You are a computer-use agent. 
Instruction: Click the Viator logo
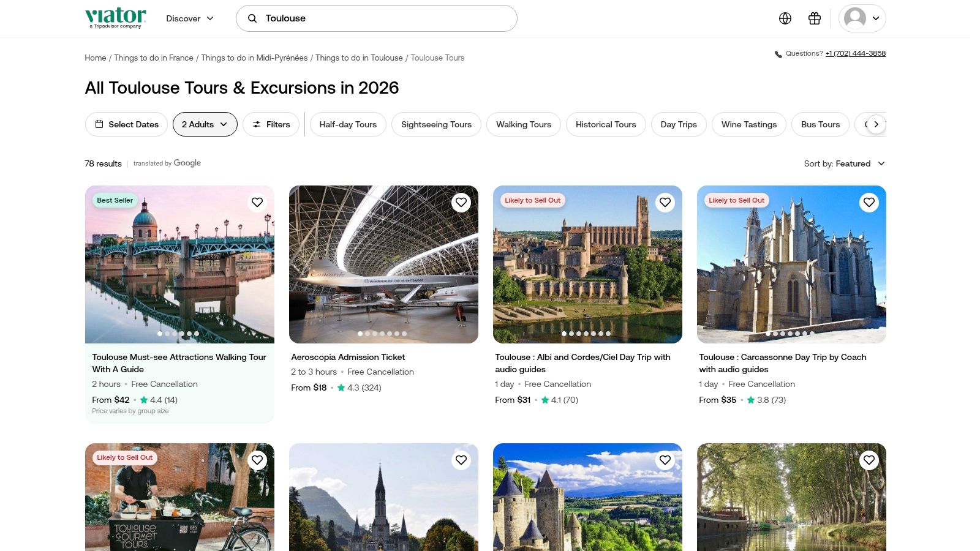tap(116, 17)
